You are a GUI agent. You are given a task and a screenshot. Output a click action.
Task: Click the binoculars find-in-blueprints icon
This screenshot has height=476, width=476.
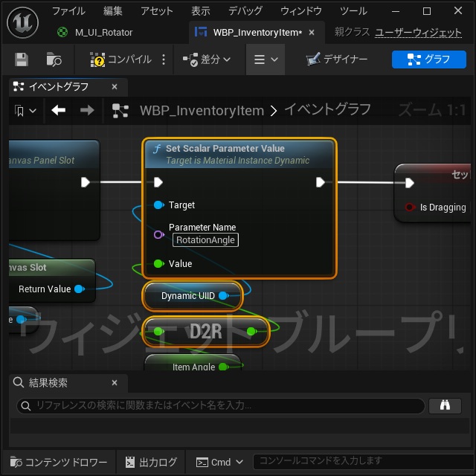[445, 405]
